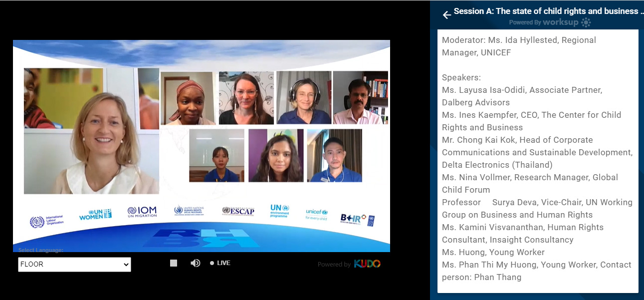644x300 pixels.
Task: Stop the live stream with square button
Action: (x=174, y=263)
